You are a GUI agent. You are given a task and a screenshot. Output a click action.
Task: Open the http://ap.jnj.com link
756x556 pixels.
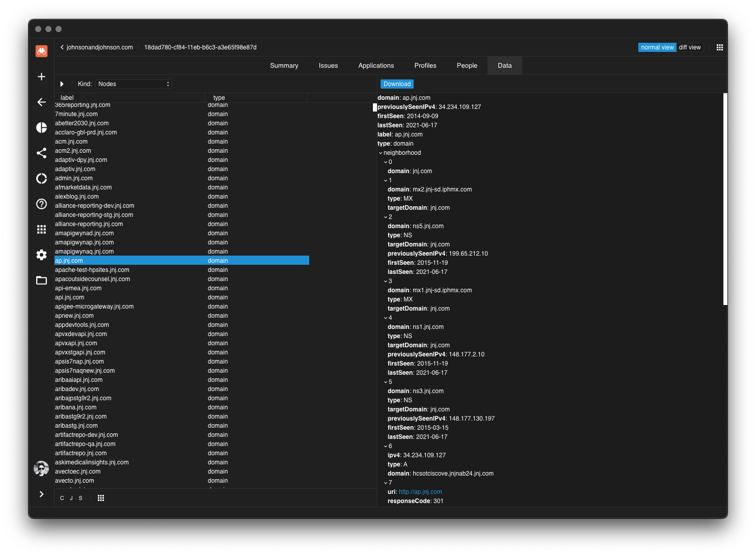coord(420,492)
